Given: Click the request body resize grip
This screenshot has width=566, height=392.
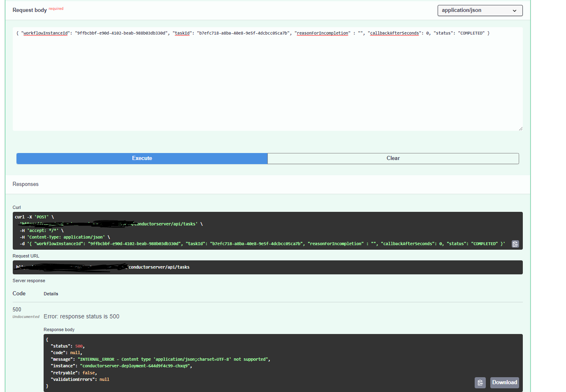Looking at the screenshot, I should [521, 128].
